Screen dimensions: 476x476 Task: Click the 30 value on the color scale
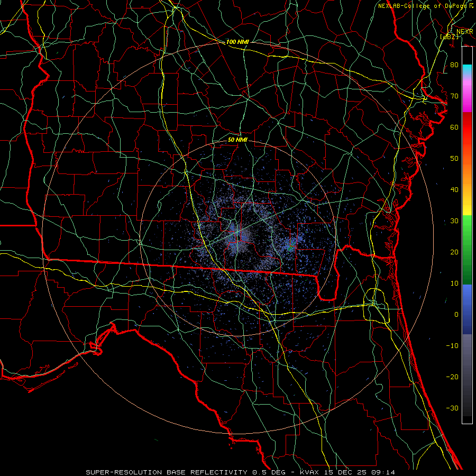[x=454, y=221]
